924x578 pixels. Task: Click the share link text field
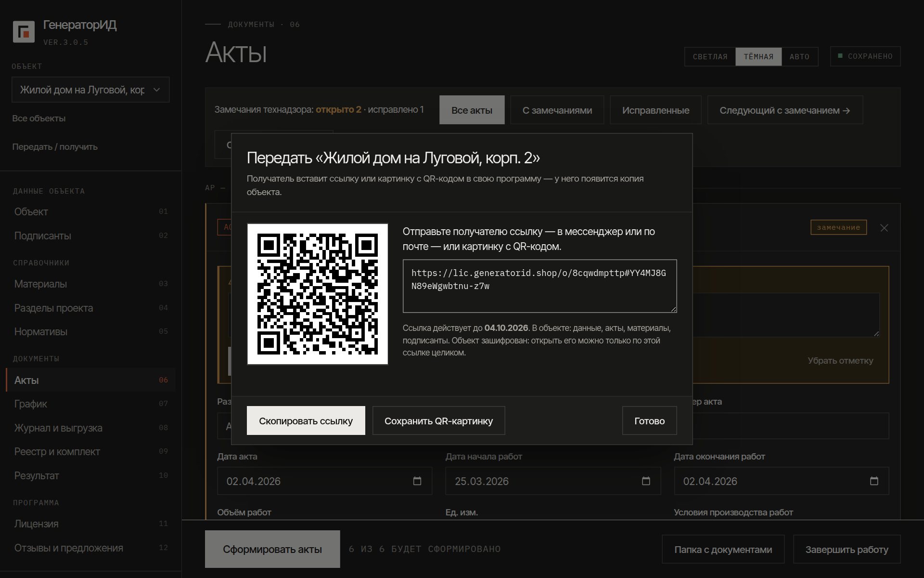pyautogui.click(x=539, y=286)
